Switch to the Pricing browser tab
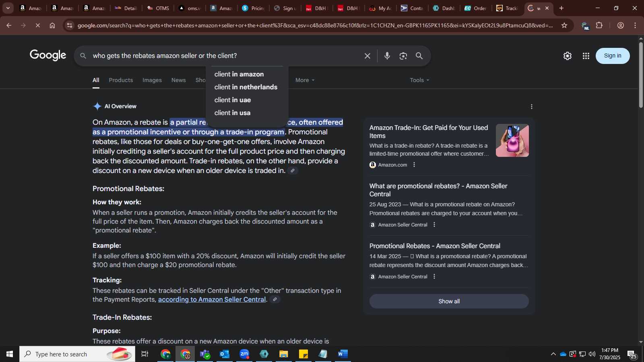 (x=254, y=8)
